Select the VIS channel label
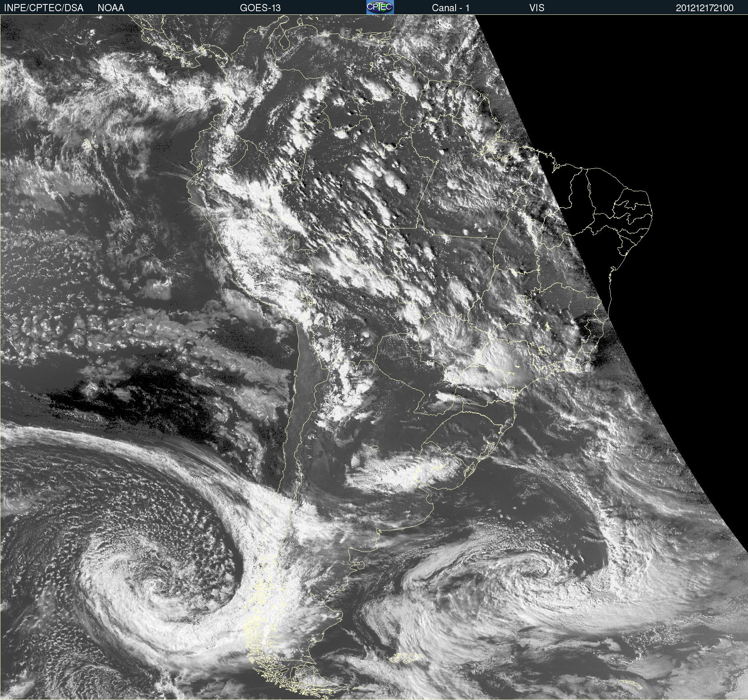The width and height of the screenshot is (748, 700). (537, 8)
